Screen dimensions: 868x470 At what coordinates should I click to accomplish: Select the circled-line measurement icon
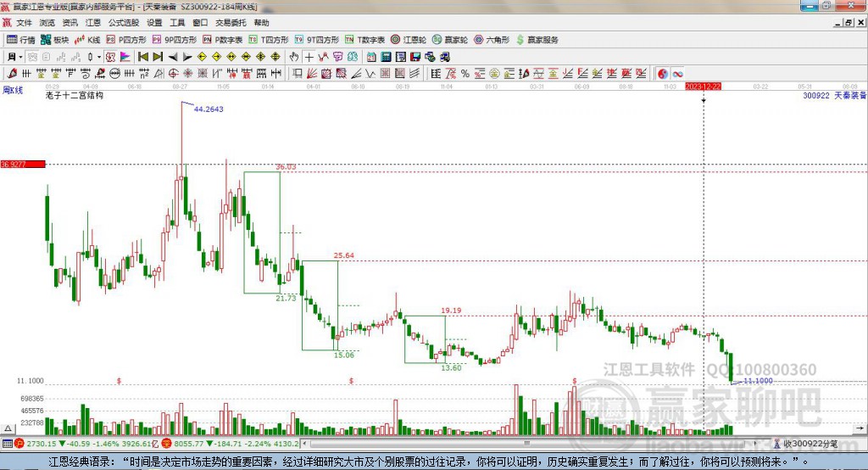(114, 74)
